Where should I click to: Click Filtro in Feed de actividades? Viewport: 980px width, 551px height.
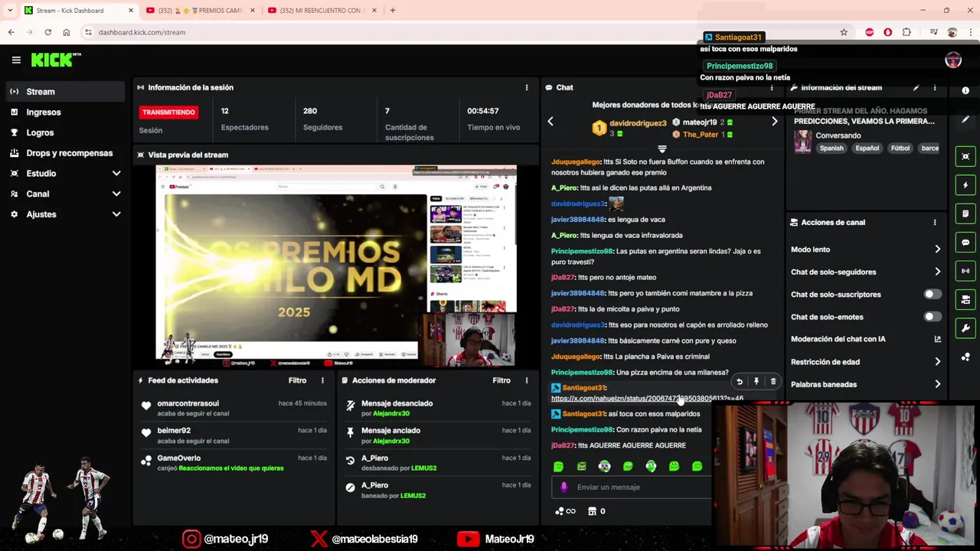pos(297,380)
